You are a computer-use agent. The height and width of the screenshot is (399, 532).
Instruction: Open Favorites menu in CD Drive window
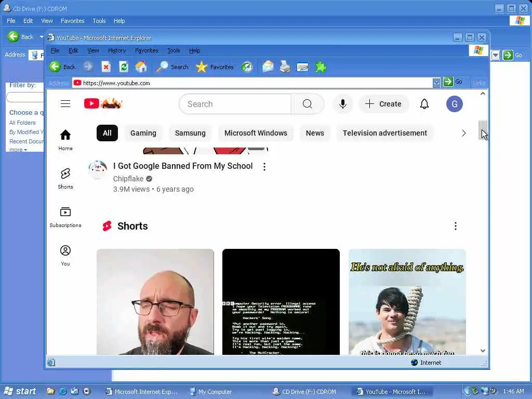[x=73, y=21]
